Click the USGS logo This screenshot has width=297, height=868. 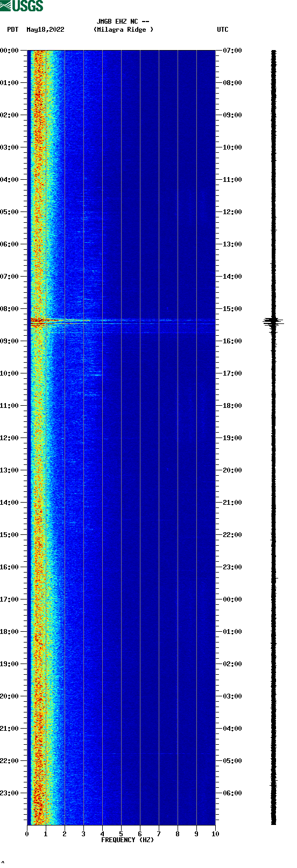click(22, 6)
